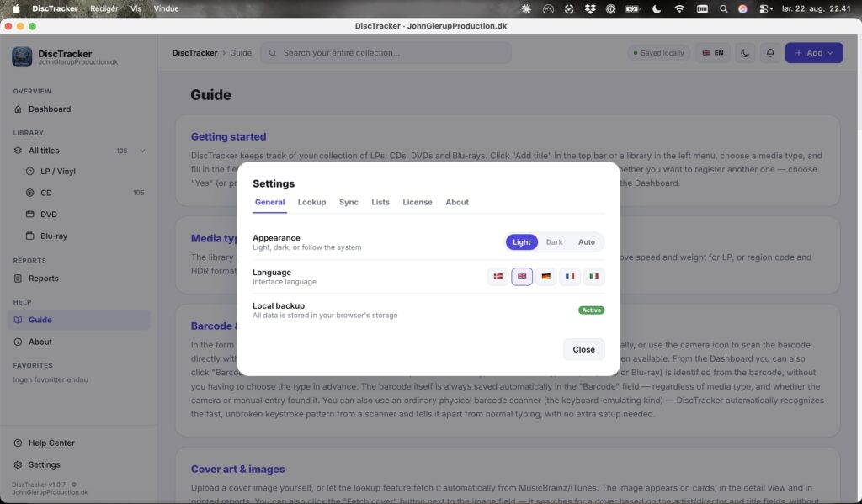Open the Add dropdown button
Image resolution: width=862 pixels, height=504 pixels.
814,53
